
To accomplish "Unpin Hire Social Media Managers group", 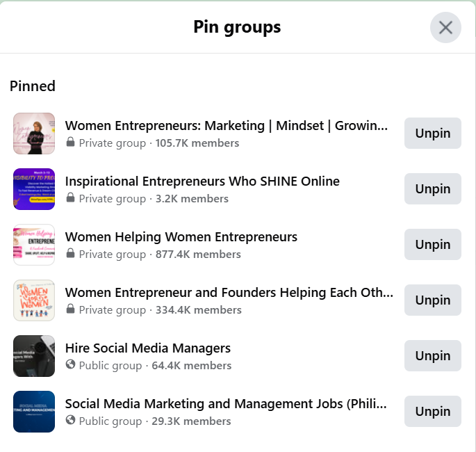I will [432, 356].
